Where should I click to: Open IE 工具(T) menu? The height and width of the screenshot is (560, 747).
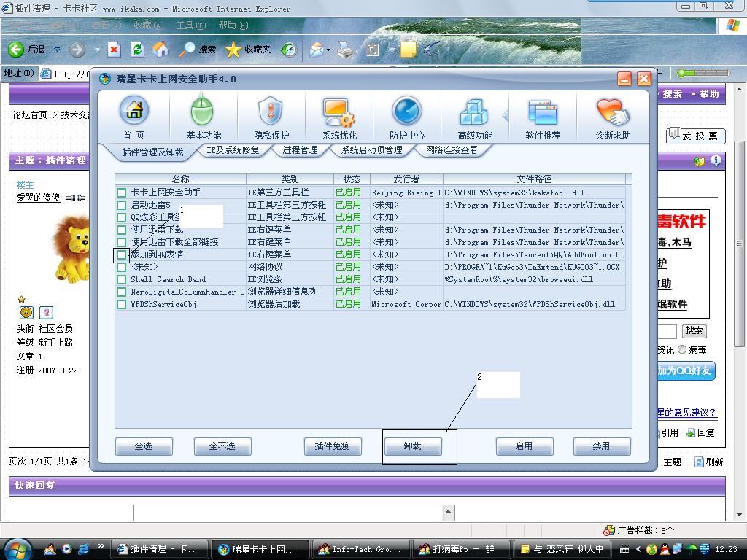[191, 26]
